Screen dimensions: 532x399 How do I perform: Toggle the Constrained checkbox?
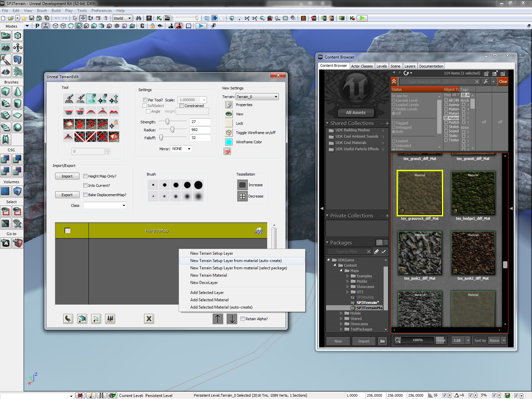[x=181, y=106]
